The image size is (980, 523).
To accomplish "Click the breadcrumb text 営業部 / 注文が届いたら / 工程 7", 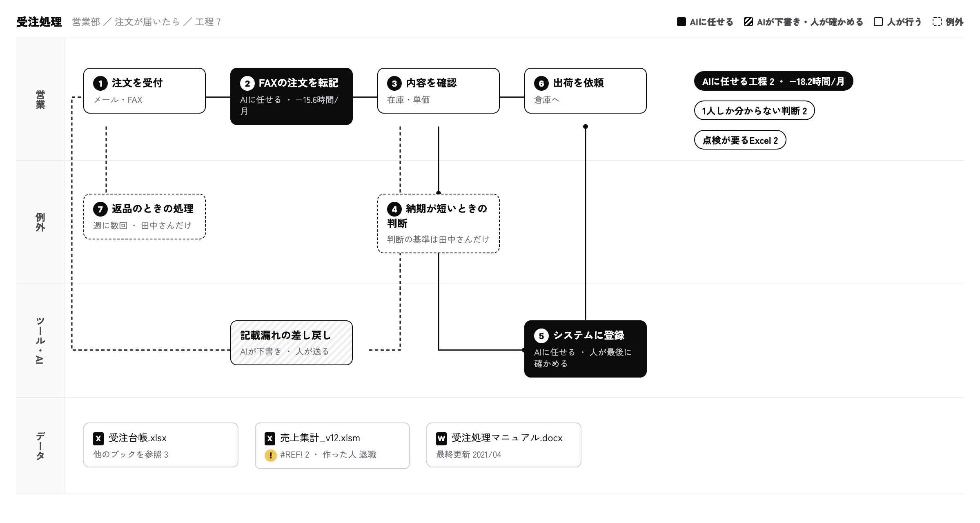I will pyautogui.click(x=147, y=22).
